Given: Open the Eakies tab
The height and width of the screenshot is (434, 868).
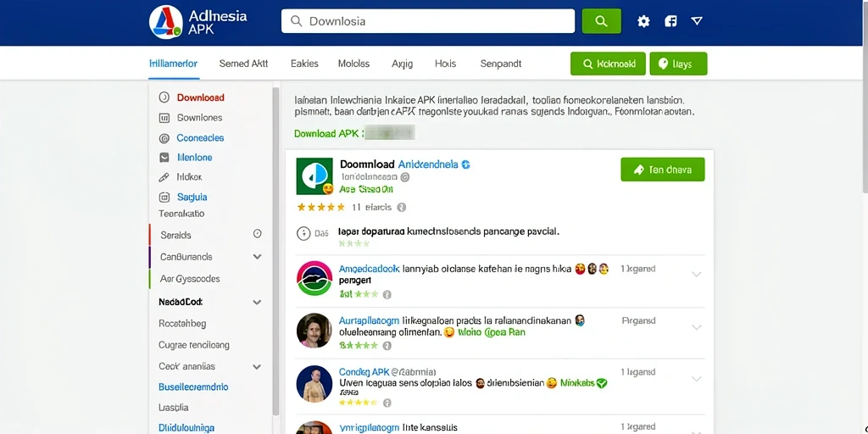Looking at the screenshot, I should coord(304,64).
